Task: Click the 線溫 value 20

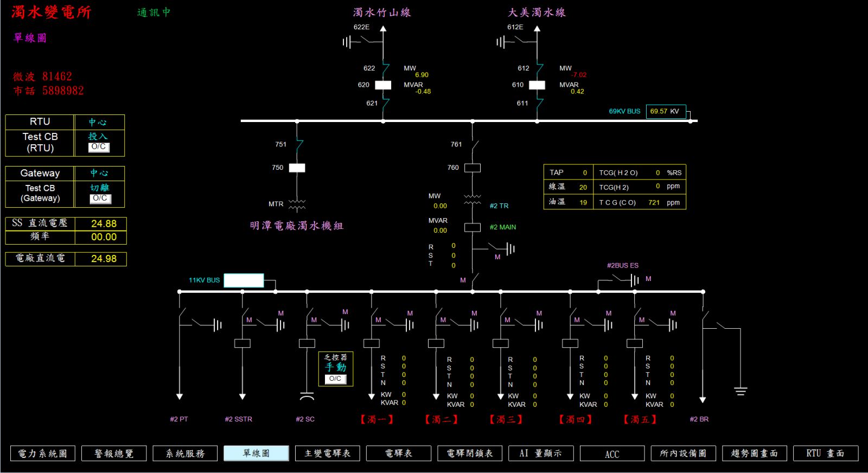Action: (x=583, y=187)
